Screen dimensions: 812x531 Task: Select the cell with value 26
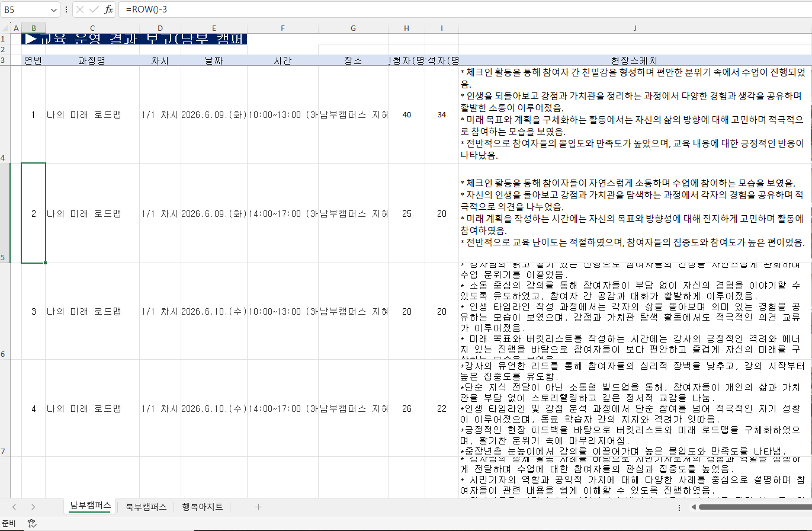pyautogui.click(x=406, y=408)
